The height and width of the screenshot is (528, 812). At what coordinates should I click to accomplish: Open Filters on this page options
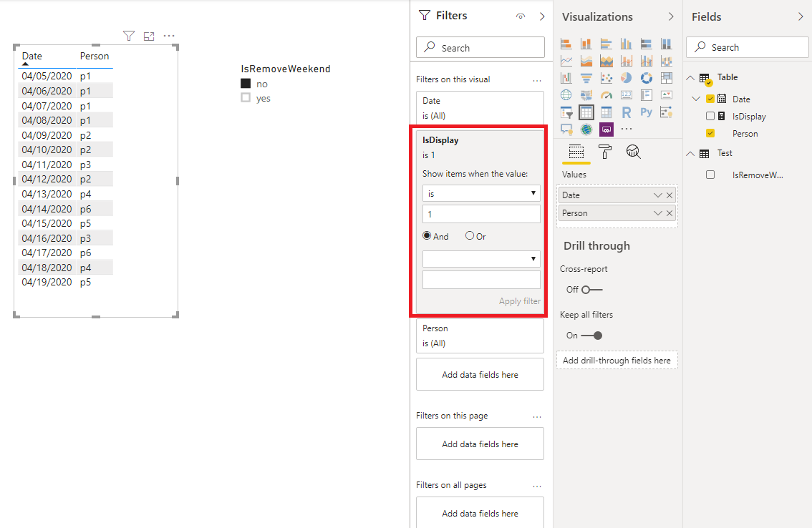coord(537,417)
